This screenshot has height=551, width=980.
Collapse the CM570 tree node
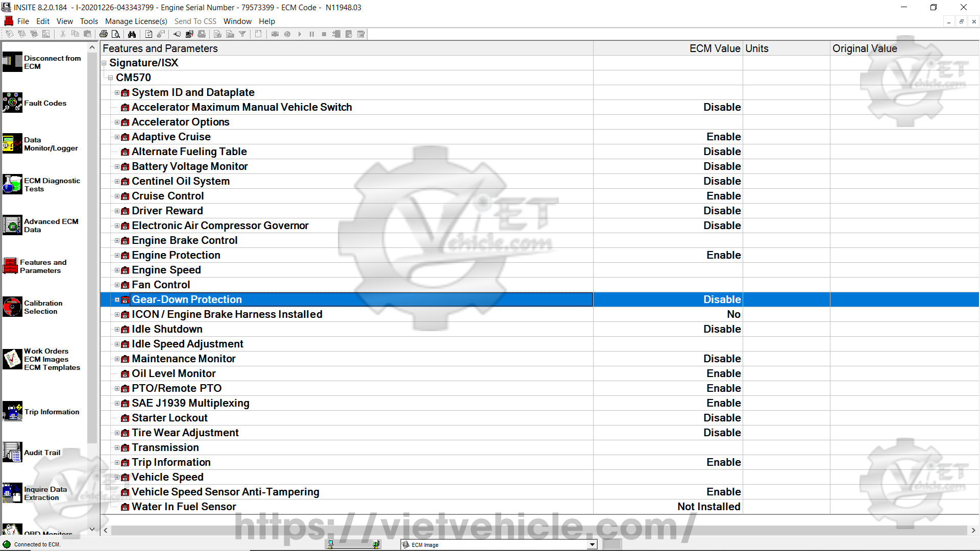(110, 78)
